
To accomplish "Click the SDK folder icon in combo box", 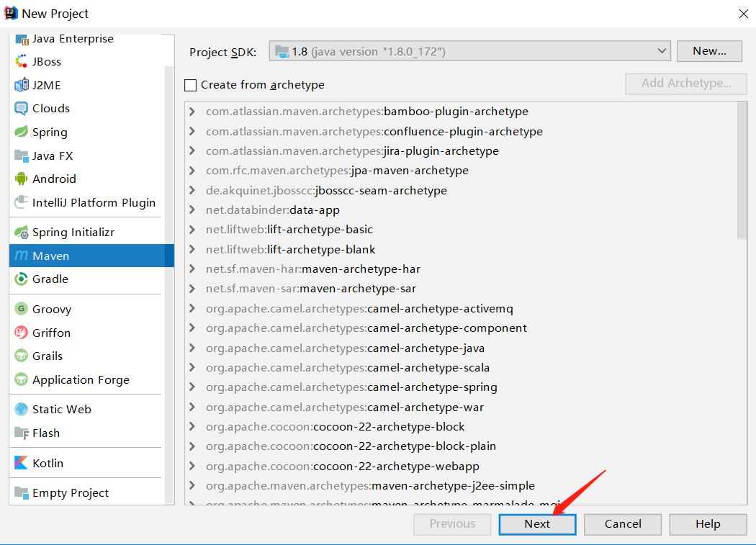I will (282, 50).
